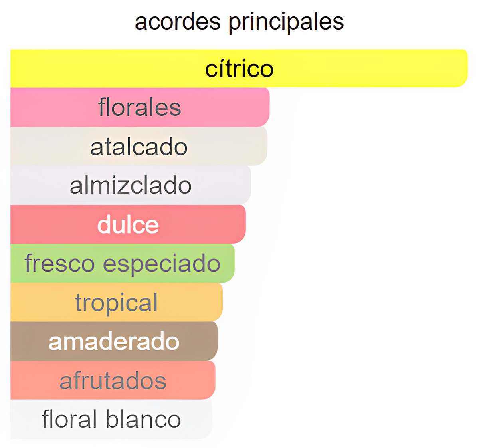
Task: Select the atalcado text label
Action: coord(139,147)
